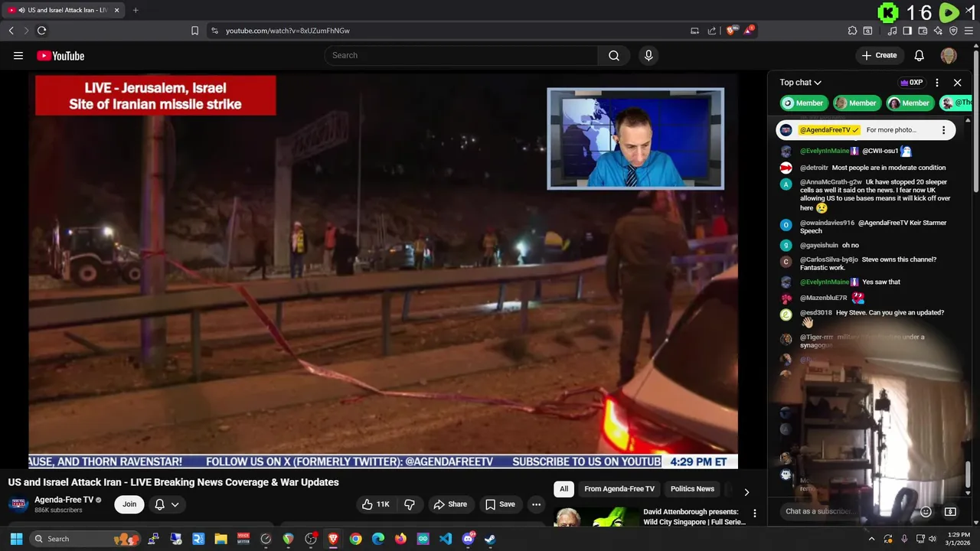This screenshot has width=980, height=551.
Task: Expand the Top chat mode dropdown
Action: click(x=801, y=83)
